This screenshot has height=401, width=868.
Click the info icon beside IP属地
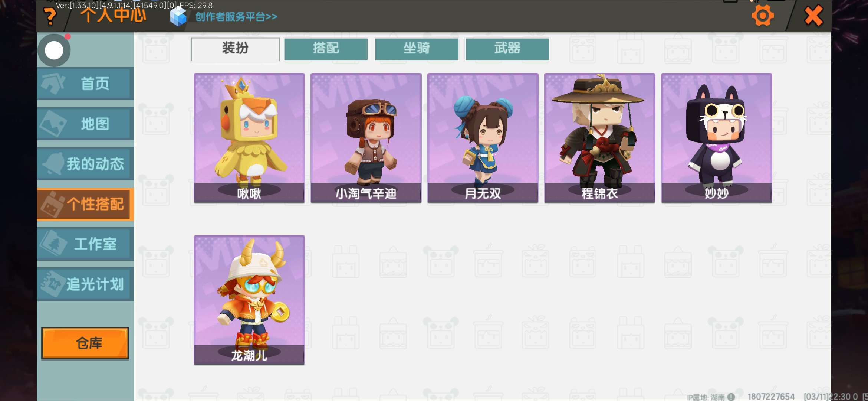tap(731, 397)
